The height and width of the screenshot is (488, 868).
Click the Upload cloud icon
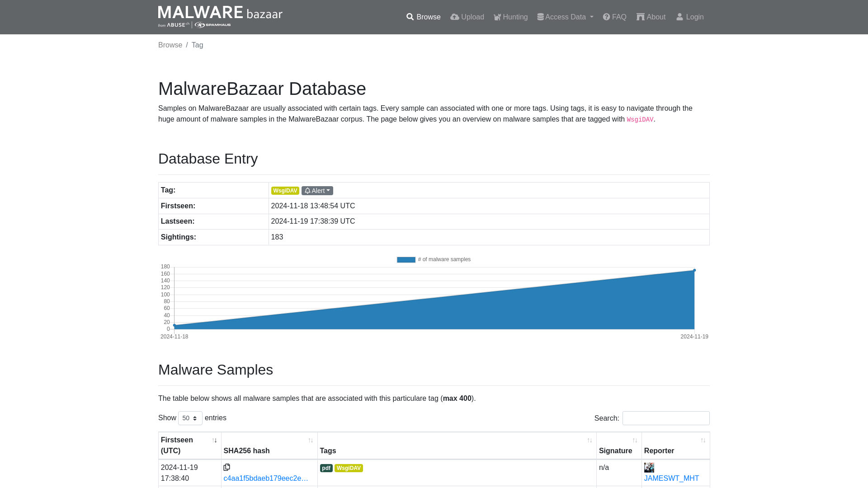click(454, 17)
